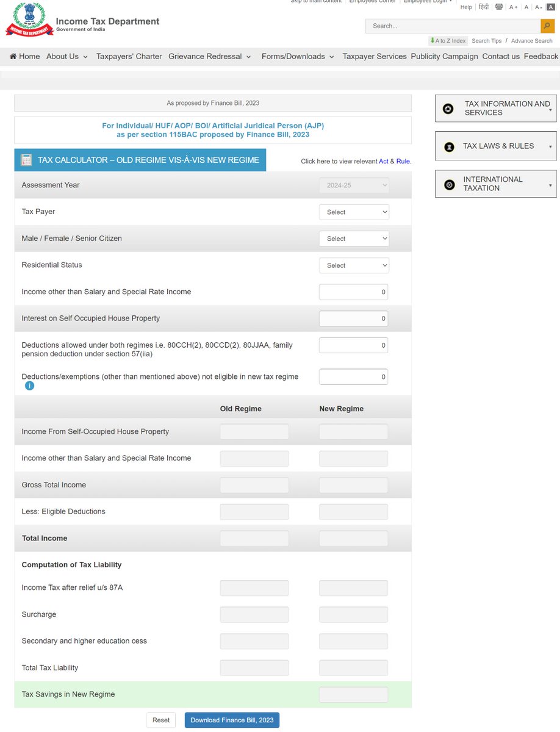Click 'As proposed by Finance Bill, 2023' text
Image resolution: width=560 pixels, height=732 pixels.
213,103
